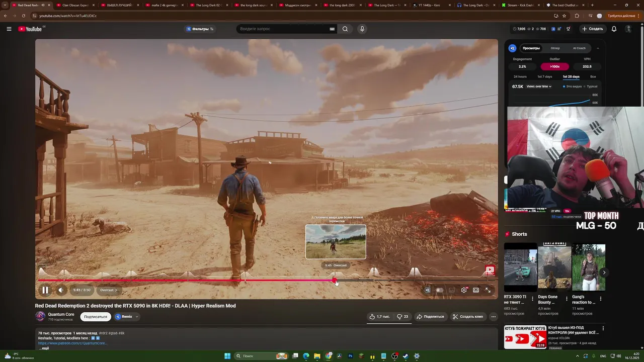The image size is (644, 362).
Task: Enter fullscreen mode in player
Action: 488,290
